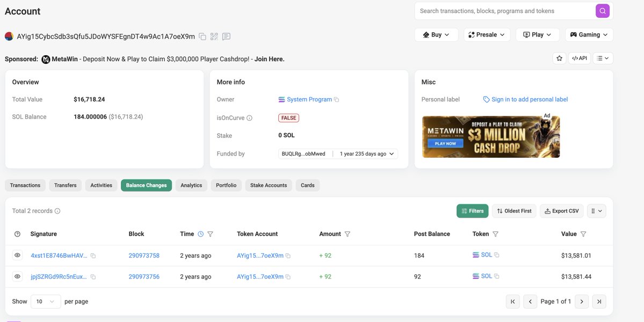Click the Total 2 records info icon
644x322 pixels.
57,211
